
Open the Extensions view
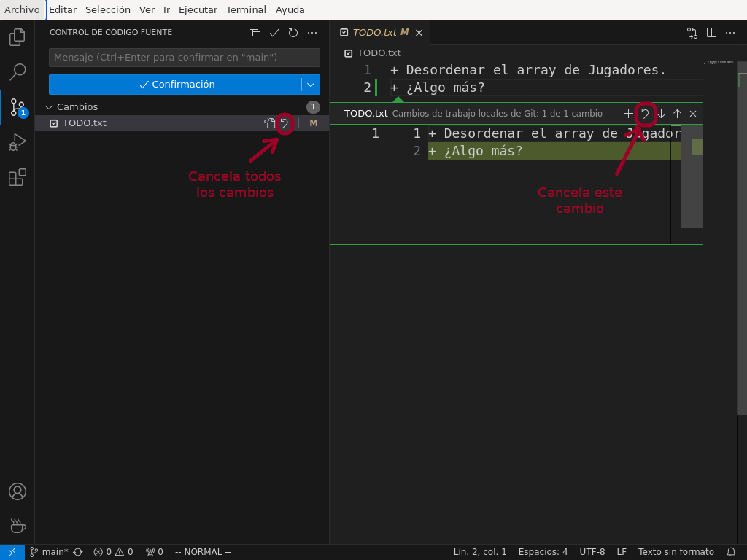(x=18, y=177)
